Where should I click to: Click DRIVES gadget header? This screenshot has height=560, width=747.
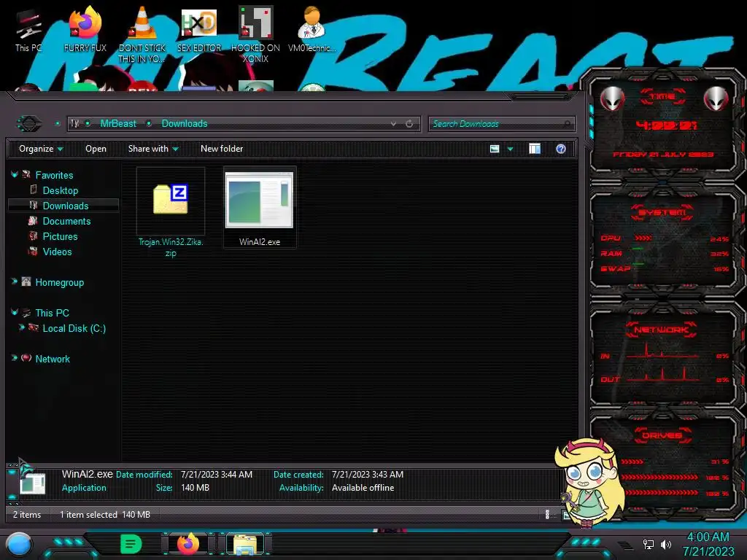[662, 435]
